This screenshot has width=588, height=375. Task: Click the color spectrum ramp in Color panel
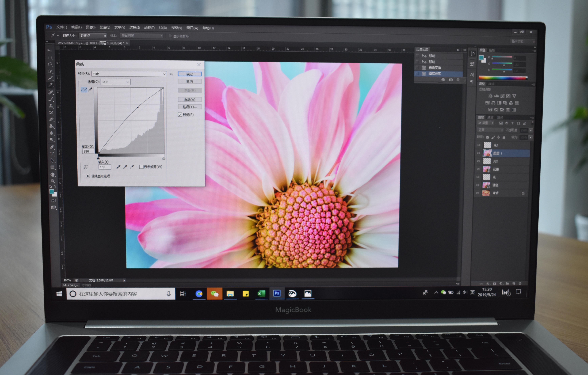tap(503, 78)
